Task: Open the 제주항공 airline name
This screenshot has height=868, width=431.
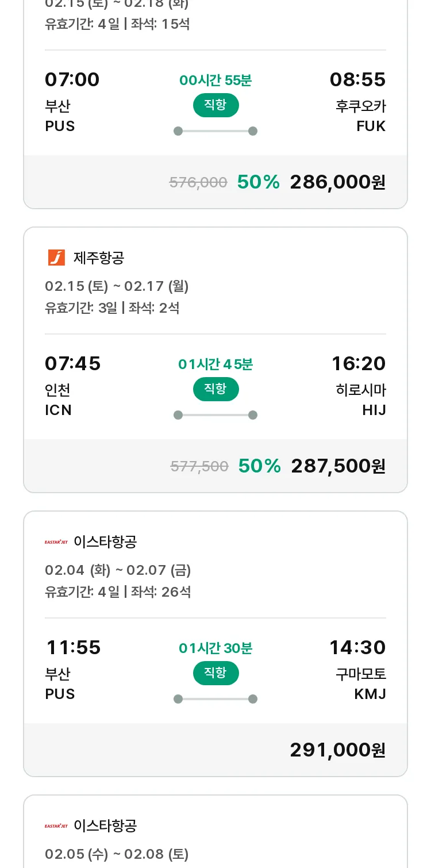Action: click(99, 258)
